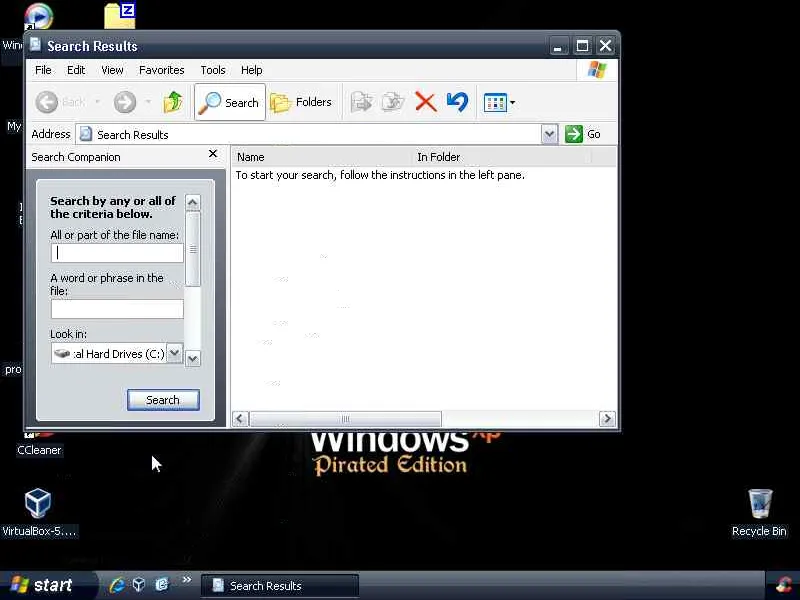Select the Windows Media Player desktop icon

38,15
